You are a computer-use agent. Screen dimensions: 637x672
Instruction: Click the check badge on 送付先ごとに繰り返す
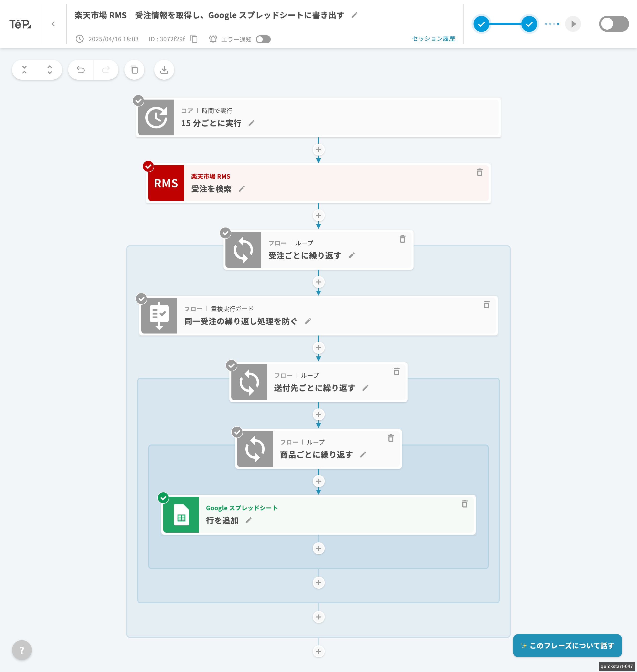(232, 365)
